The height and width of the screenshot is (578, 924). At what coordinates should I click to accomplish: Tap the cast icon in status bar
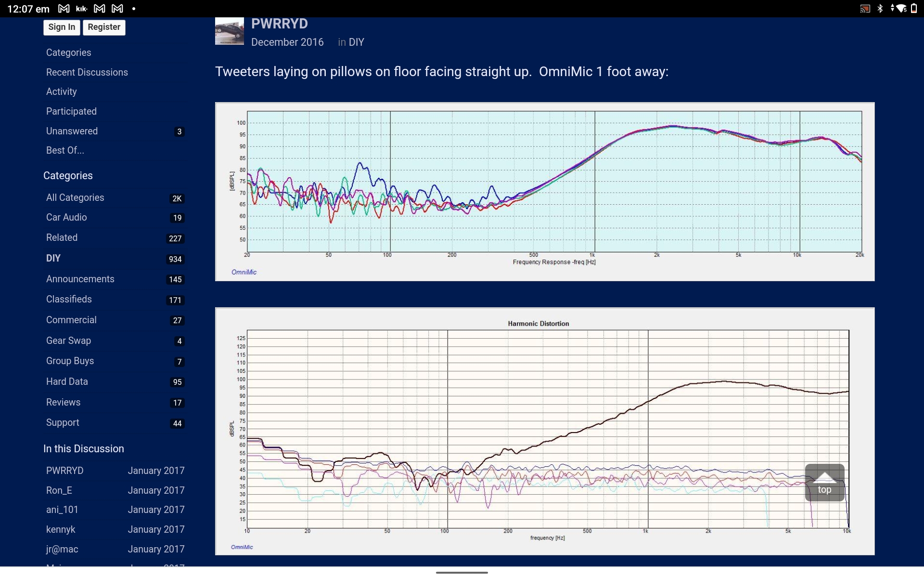click(x=865, y=9)
